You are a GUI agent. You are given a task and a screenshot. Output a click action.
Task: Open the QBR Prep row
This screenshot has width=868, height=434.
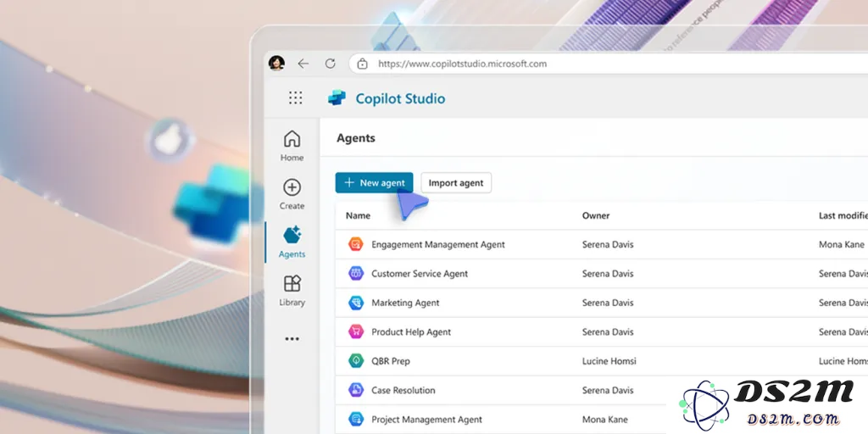(x=602, y=361)
